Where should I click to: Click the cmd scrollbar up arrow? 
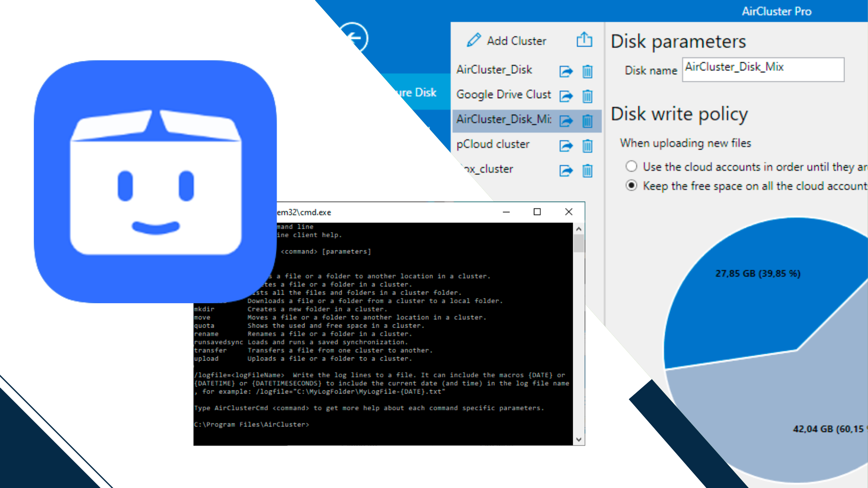pos(579,229)
